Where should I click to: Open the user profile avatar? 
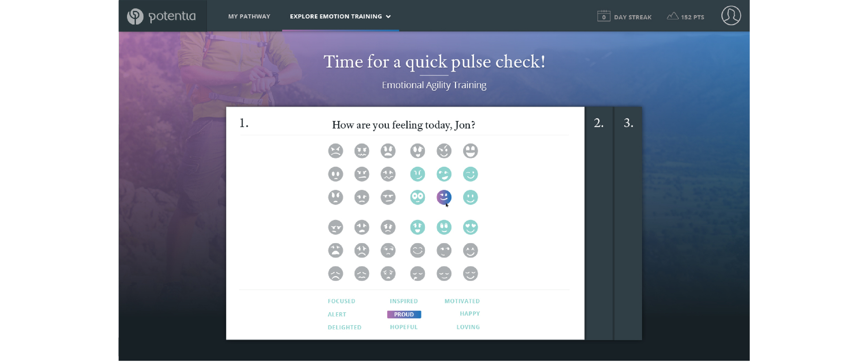731,16
